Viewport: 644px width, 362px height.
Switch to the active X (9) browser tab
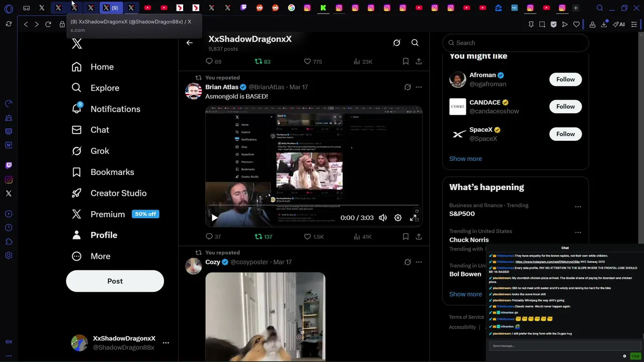111,8
